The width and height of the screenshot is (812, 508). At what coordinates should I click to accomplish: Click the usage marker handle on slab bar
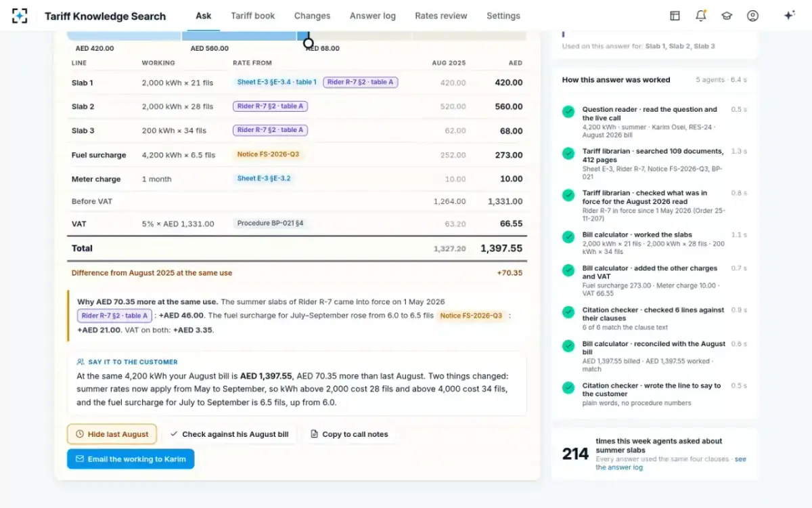(x=309, y=43)
